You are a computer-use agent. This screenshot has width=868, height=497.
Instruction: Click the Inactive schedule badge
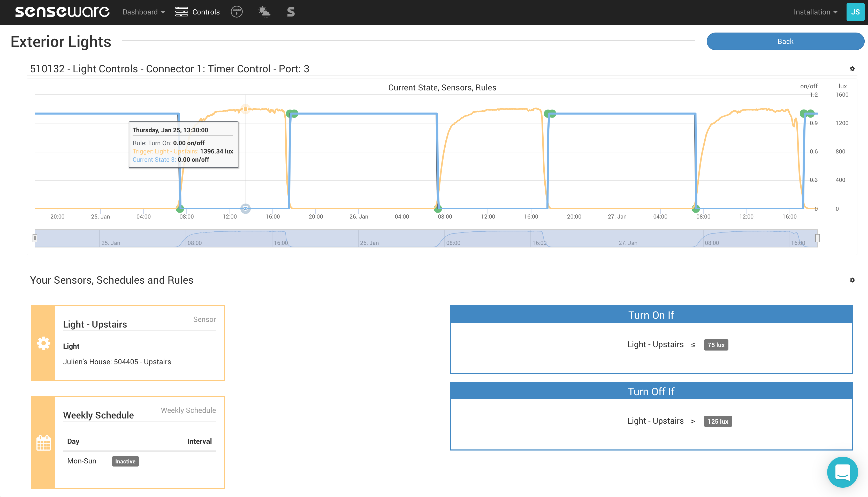point(125,461)
